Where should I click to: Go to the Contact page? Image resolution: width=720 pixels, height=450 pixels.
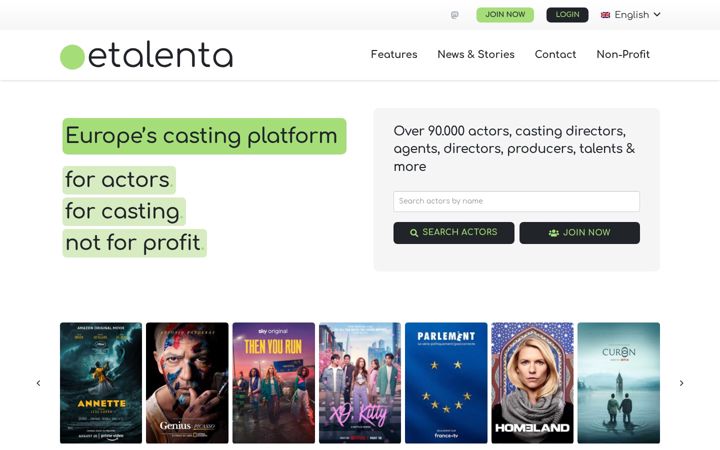click(555, 54)
